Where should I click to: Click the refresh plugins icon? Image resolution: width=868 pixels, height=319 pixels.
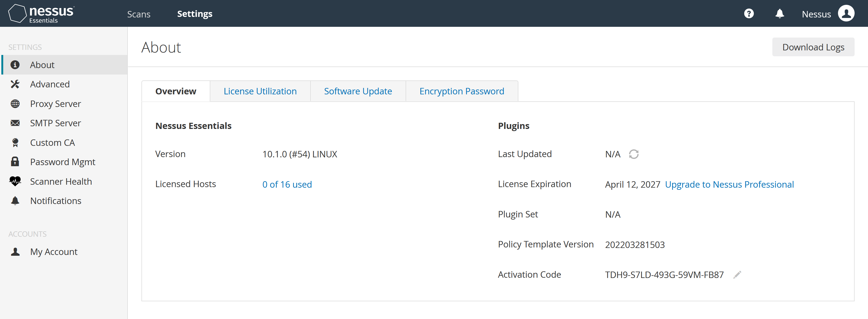(x=633, y=154)
